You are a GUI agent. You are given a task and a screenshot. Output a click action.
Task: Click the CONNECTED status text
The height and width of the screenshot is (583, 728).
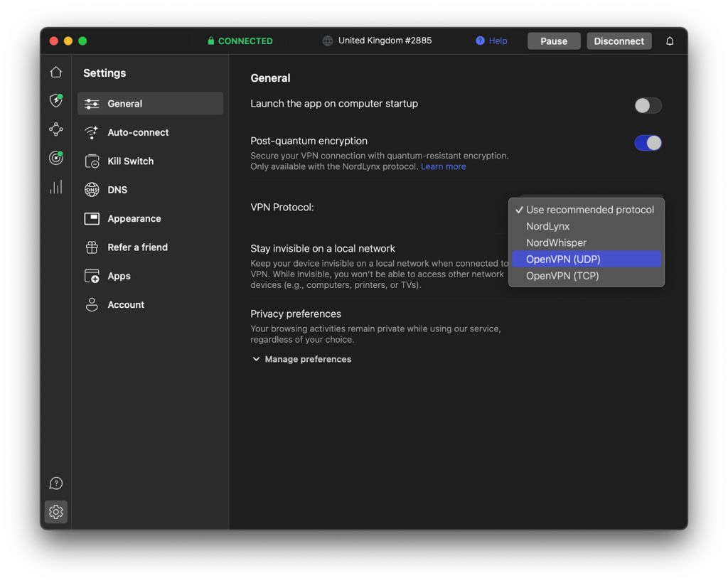click(245, 41)
